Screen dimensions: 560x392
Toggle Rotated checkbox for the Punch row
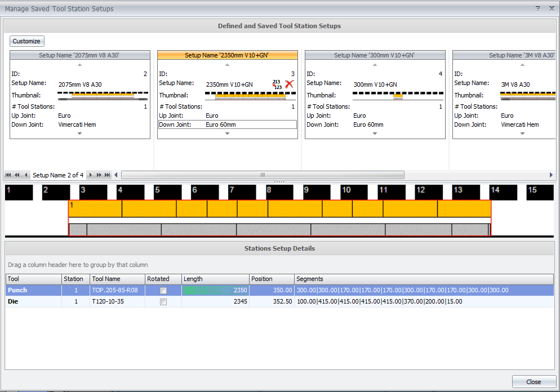point(163,291)
